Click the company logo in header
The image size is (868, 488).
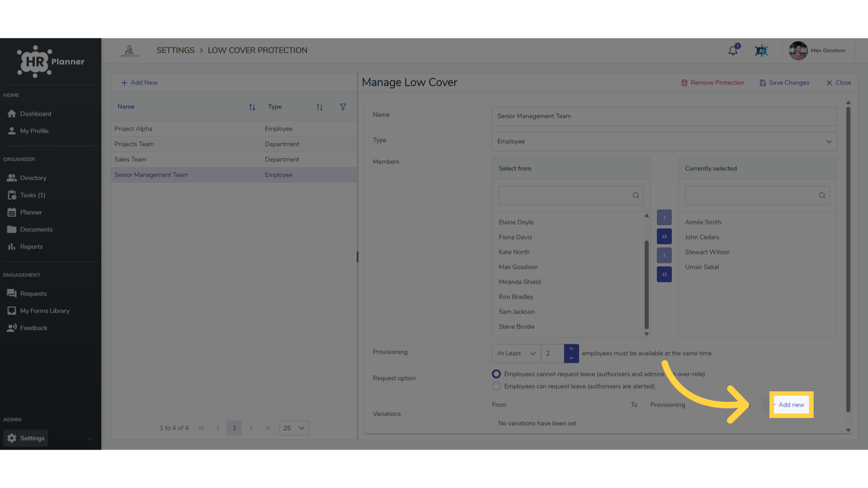pyautogui.click(x=129, y=51)
